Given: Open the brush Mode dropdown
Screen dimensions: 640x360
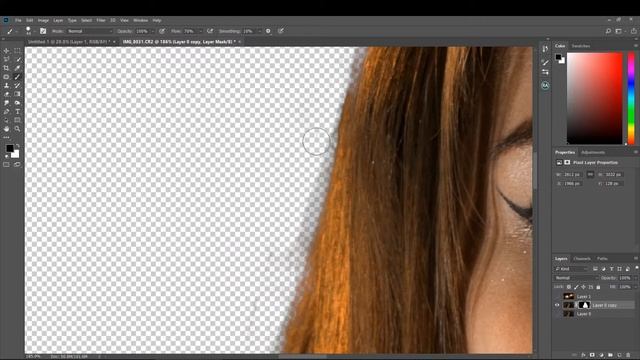Looking at the screenshot, I should [x=89, y=31].
